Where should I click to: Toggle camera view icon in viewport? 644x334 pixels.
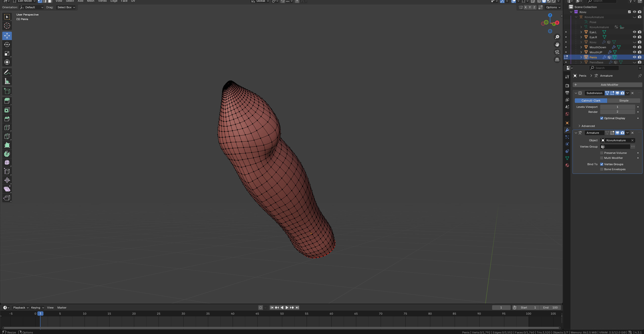[x=557, y=52]
